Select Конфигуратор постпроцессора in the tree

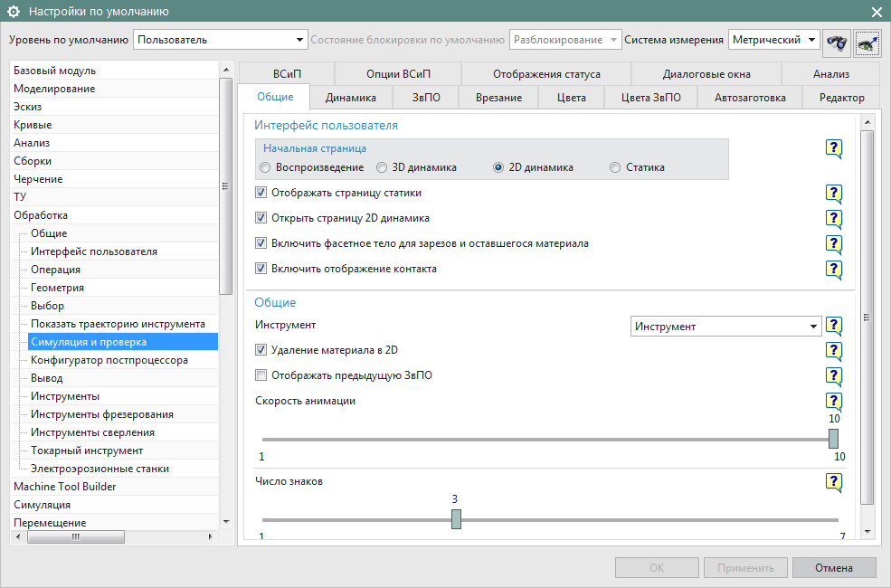coord(109,360)
